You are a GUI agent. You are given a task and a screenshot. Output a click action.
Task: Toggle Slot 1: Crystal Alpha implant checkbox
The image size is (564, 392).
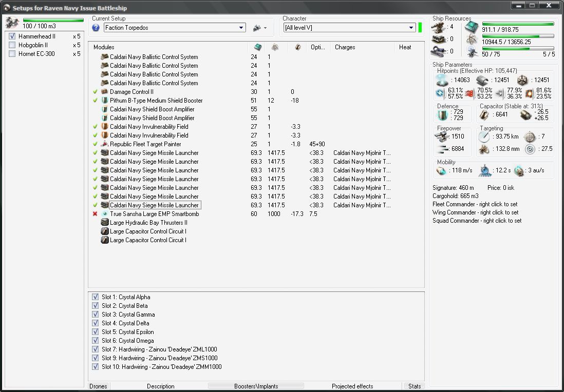(x=96, y=297)
